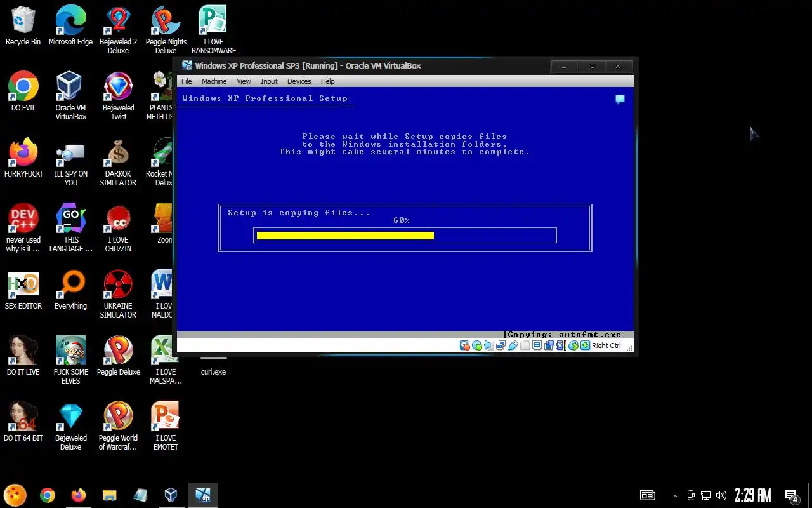Open the network status icon in system tray
812x508 pixels.
[705, 495]
